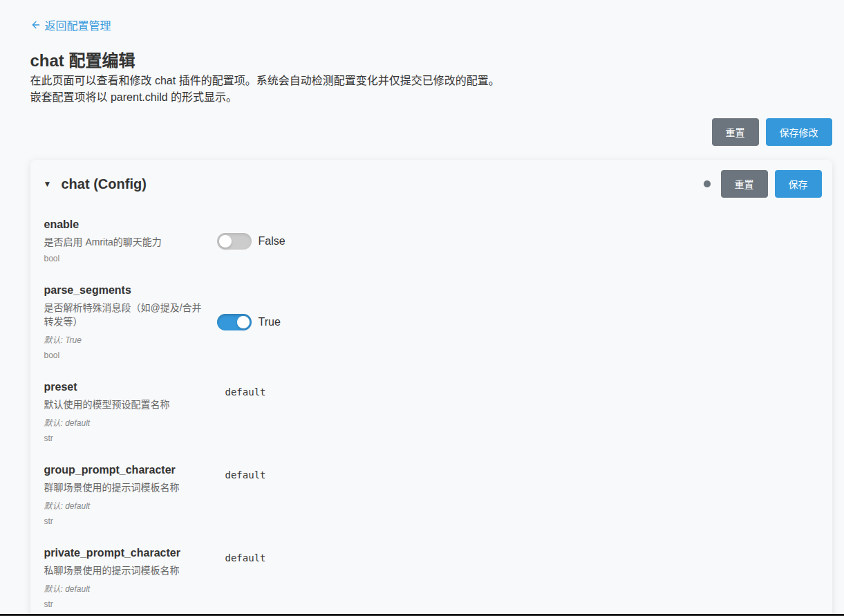Click the parse_segments setting name label

[87, 290]
